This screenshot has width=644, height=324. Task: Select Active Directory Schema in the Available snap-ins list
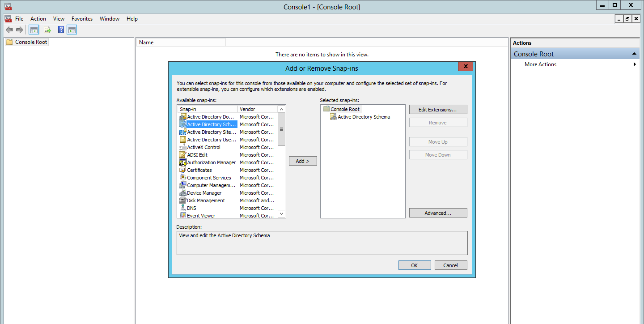[x=208, y=124]
